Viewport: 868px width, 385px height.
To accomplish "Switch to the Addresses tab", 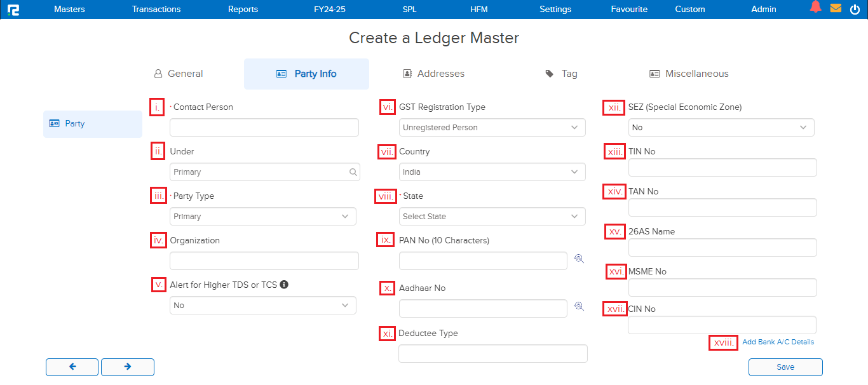I will [434, 74].
